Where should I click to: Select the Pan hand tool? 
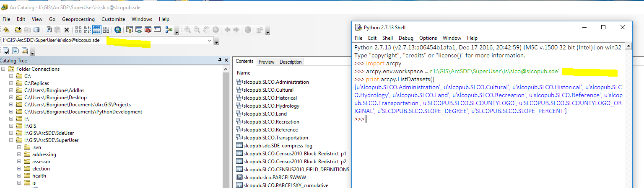(x=206, y=30)
